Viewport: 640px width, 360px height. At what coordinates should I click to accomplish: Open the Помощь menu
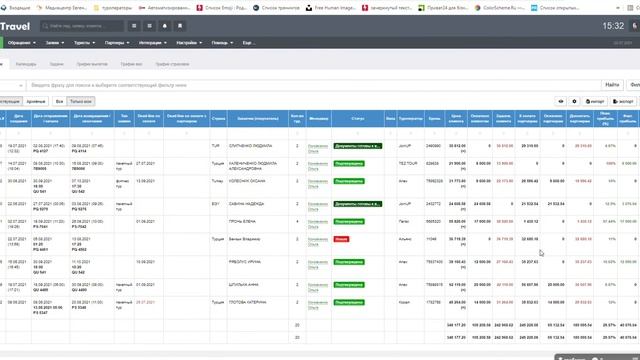(222, 43)
